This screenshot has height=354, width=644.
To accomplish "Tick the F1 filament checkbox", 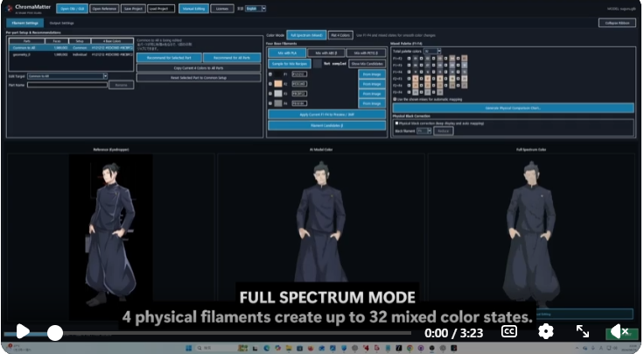I will coord(270,74).
